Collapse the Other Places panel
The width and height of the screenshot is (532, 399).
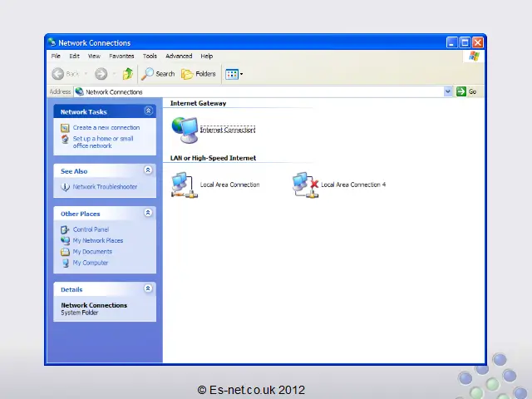pyautogui.click(x=148, y=213)
